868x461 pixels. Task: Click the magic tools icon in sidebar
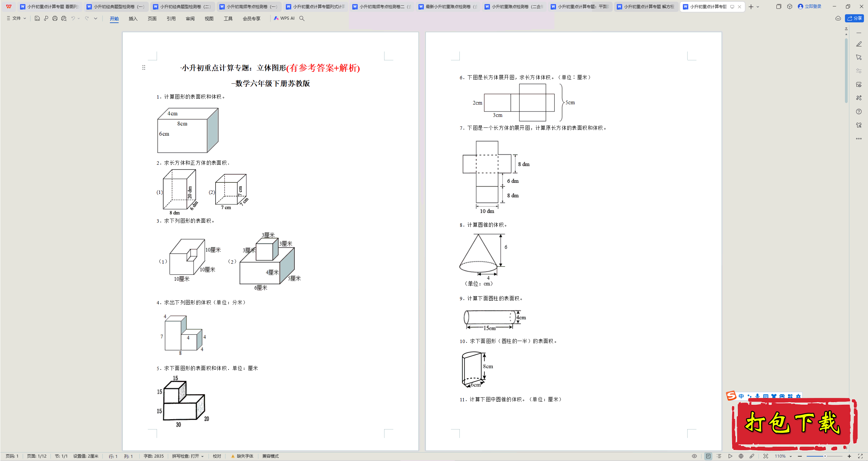coord(859,98)
